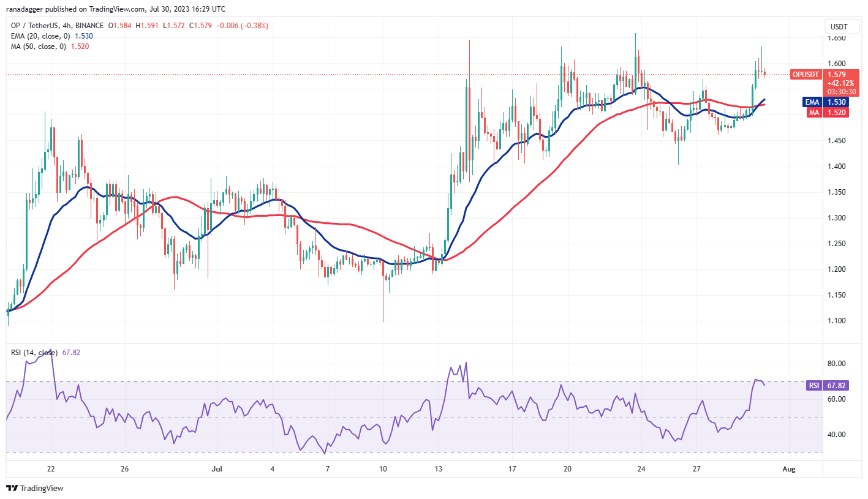Image resolution: width=868 pixels, height=499 pixels.
Task: Select the MA (50, close, 0) indicator legend
Action: pos(37,47)
